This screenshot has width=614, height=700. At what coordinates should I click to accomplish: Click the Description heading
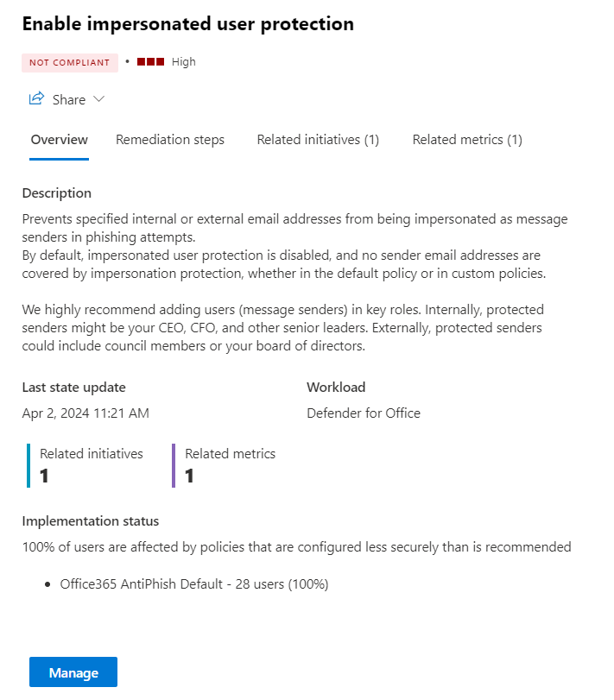click(57, 193)
